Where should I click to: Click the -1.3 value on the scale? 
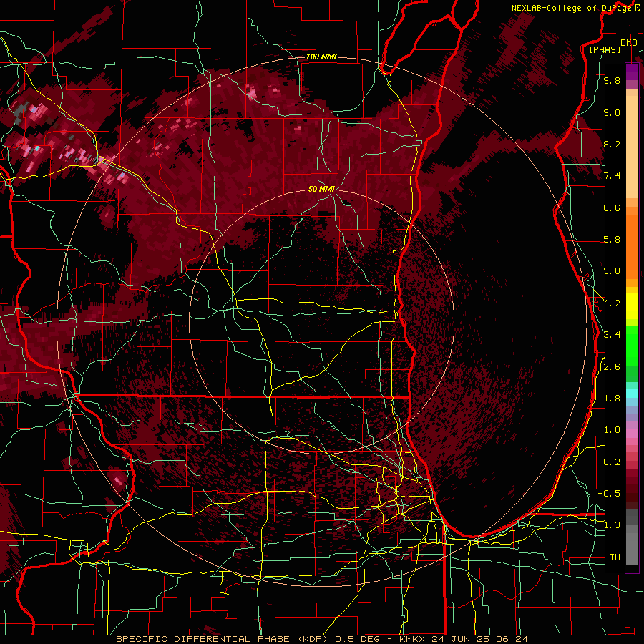(609, 525)
